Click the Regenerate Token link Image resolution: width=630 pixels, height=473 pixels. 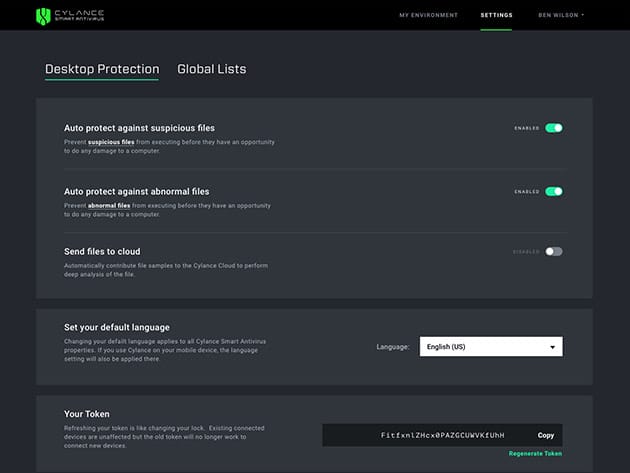(535, 453)
